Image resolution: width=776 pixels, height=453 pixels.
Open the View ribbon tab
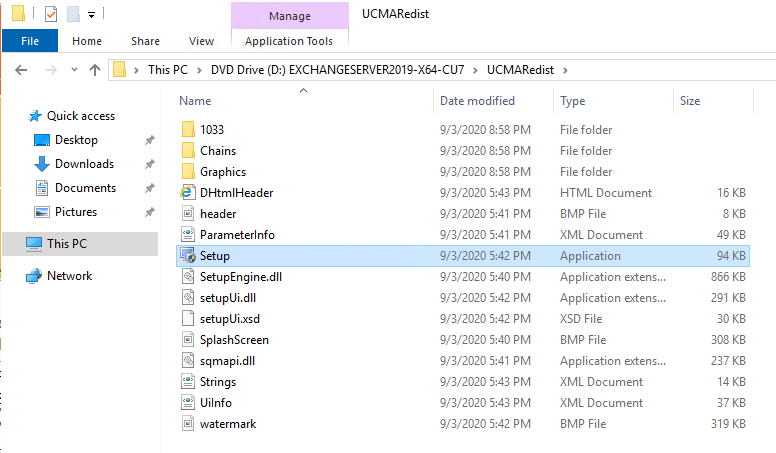click(201, 41)
